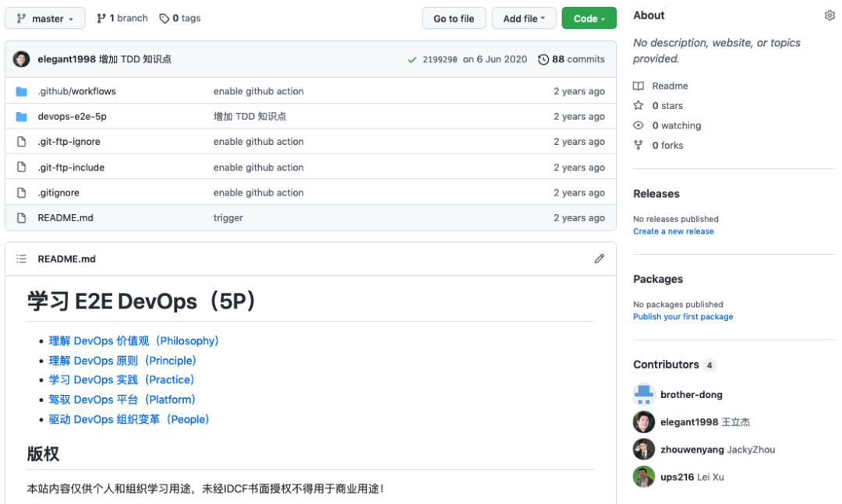
Task: Open the .github/workflows folder
Action: [x=76, y=91]
